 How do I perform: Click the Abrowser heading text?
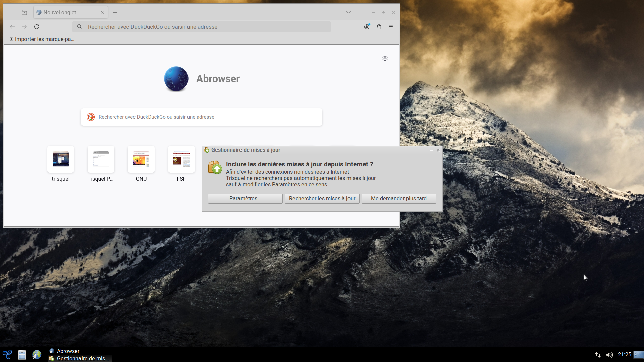218,79
